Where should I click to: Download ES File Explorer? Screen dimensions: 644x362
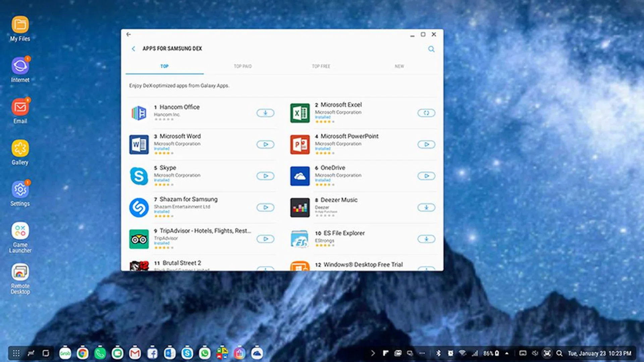[426, 239]
